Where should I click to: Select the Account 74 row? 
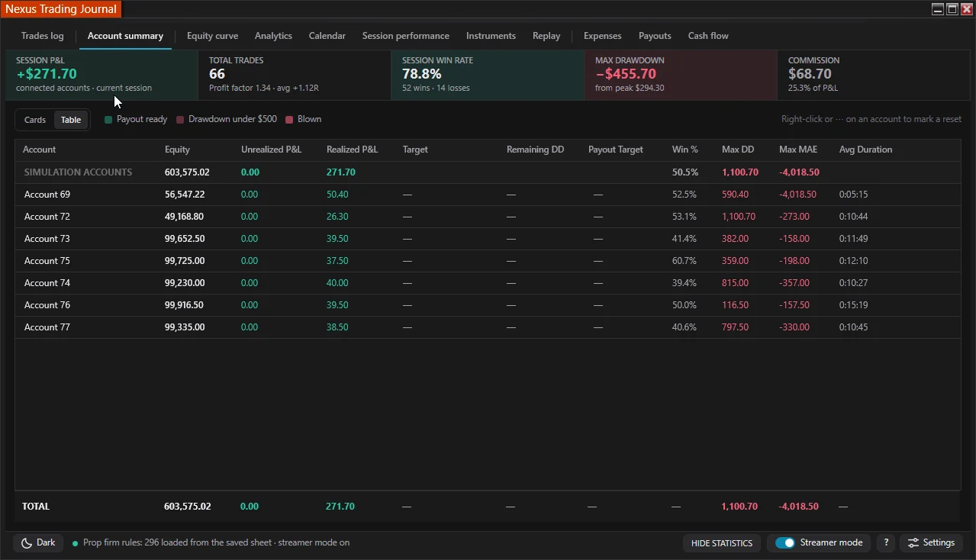488,283
